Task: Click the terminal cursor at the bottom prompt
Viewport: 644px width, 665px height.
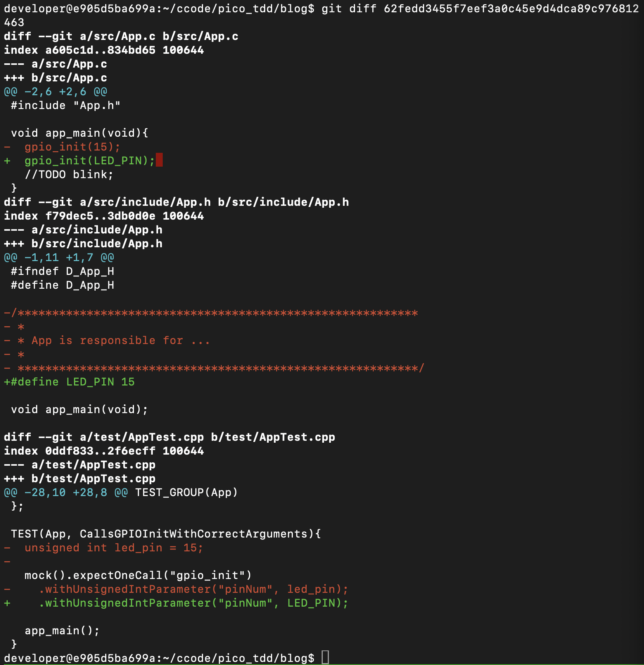Action: (325, 657)
